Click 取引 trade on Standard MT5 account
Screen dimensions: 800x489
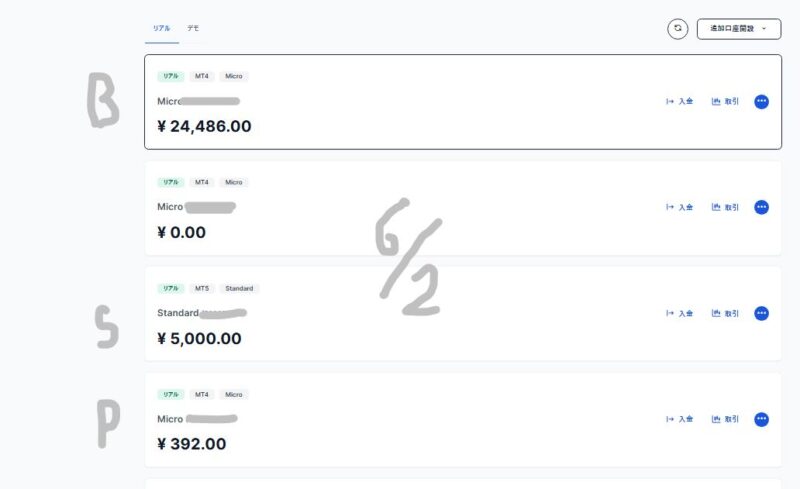[x=725, y=313]
